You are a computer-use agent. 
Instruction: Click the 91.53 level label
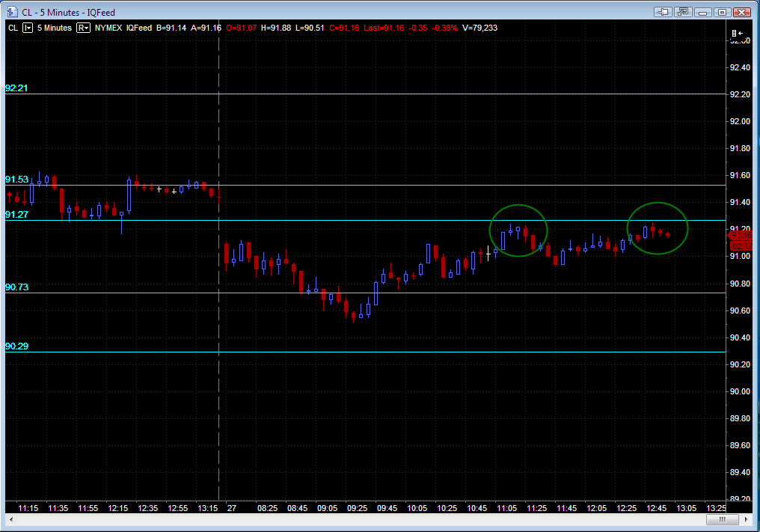pyautogui.click(x=16, y=179)
